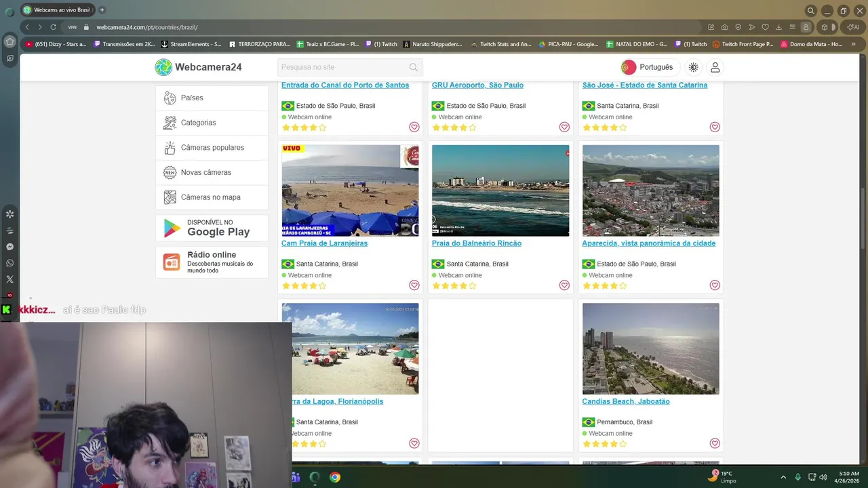The width and height of the screenshot is (868, 488).
Task: Rate Praia do Balneário Rincão with its fifth star
Action: tap(473, 286)
